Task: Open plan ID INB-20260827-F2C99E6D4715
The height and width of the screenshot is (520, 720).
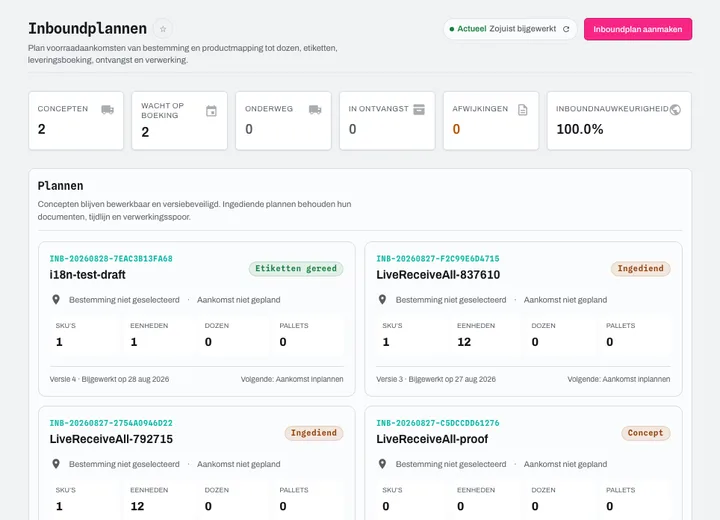Action: point(438,259)
